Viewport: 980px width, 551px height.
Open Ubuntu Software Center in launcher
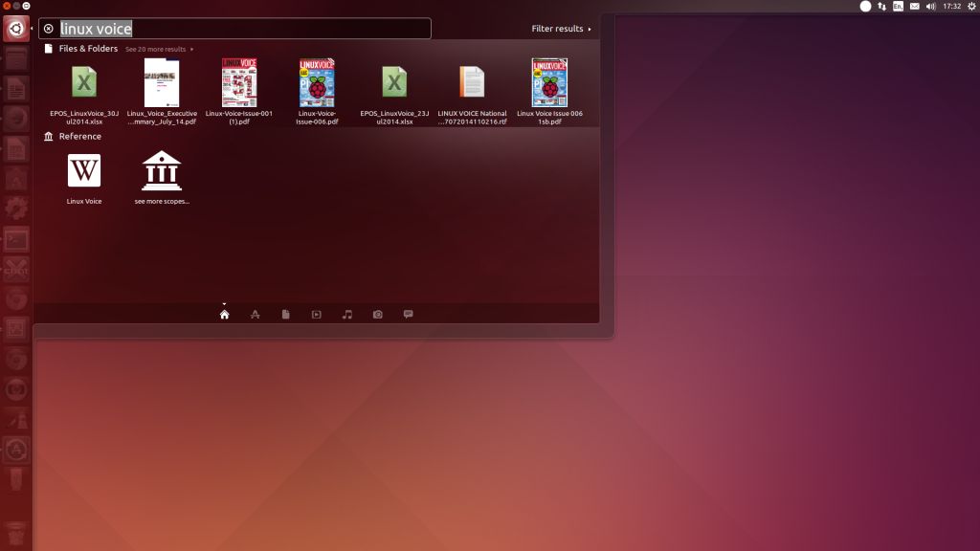point(16,179)
